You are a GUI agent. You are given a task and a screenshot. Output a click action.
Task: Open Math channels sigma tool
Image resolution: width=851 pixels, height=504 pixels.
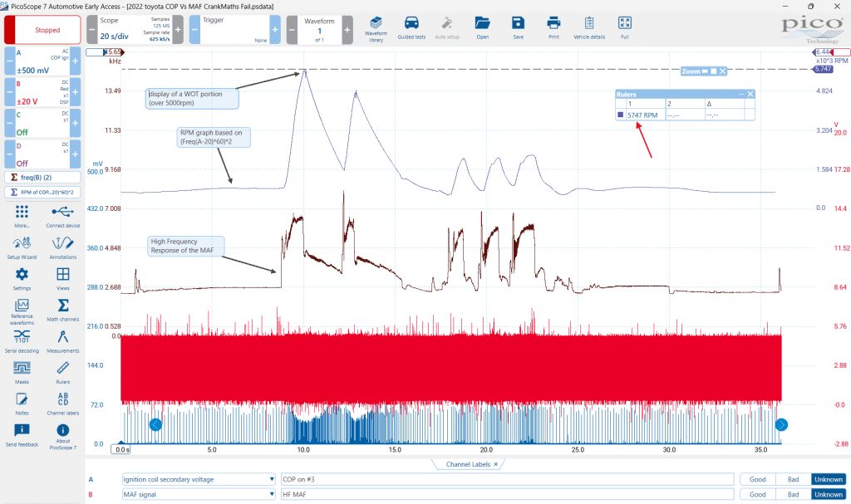click(63, 310)
